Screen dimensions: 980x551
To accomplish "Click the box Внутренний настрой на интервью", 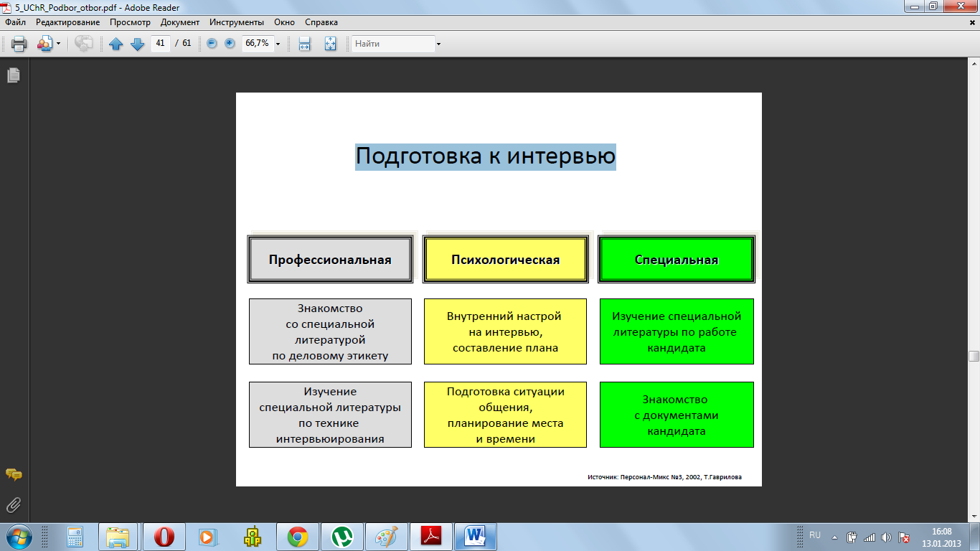I will pos(505,331).
